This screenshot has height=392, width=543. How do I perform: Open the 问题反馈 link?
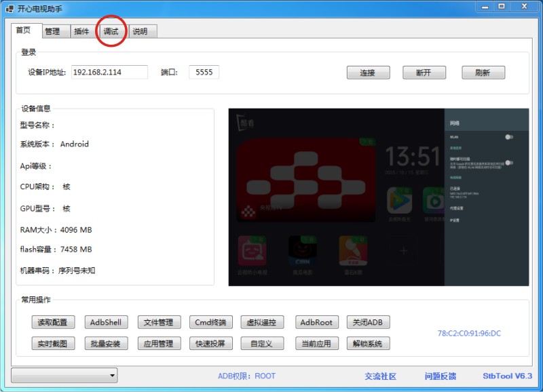pyautogui.click(x=441, y=376)
